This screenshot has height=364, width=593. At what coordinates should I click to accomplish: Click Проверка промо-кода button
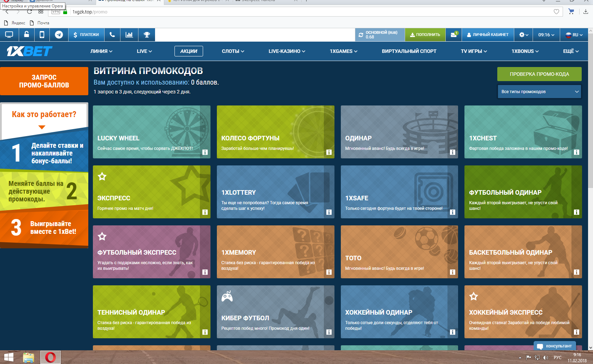point(539,74)
